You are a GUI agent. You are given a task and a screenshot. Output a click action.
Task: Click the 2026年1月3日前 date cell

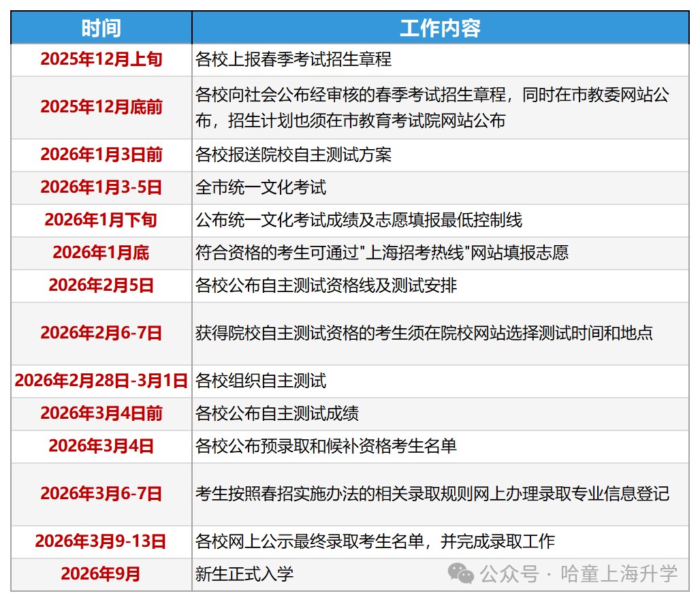(101, 155)
